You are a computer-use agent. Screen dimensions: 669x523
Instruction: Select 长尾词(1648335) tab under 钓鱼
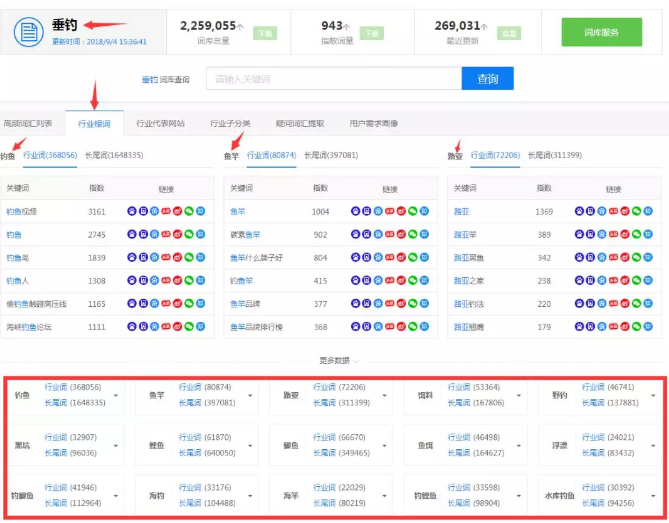pos(114,156)
